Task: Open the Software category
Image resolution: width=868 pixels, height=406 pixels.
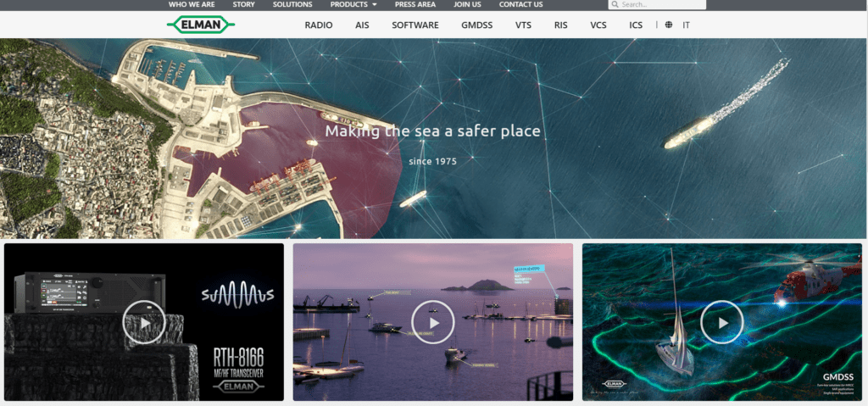Action: click(415, 25)
